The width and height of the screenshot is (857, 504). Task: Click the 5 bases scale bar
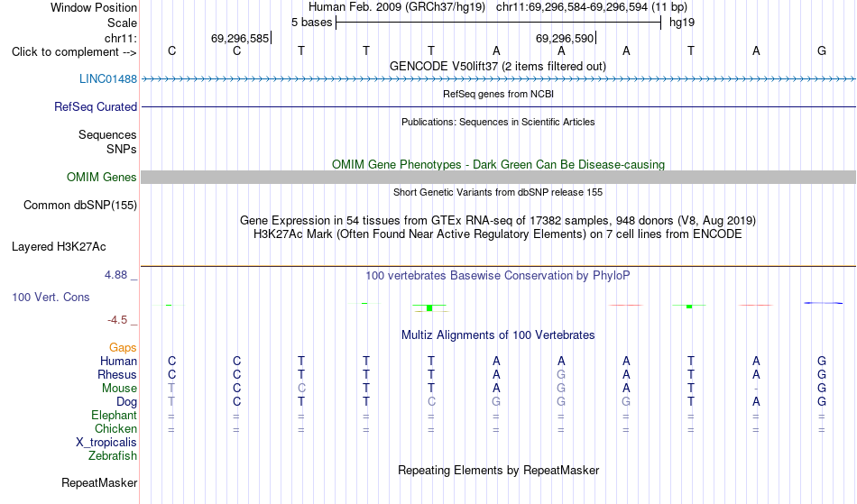[498, 23]
